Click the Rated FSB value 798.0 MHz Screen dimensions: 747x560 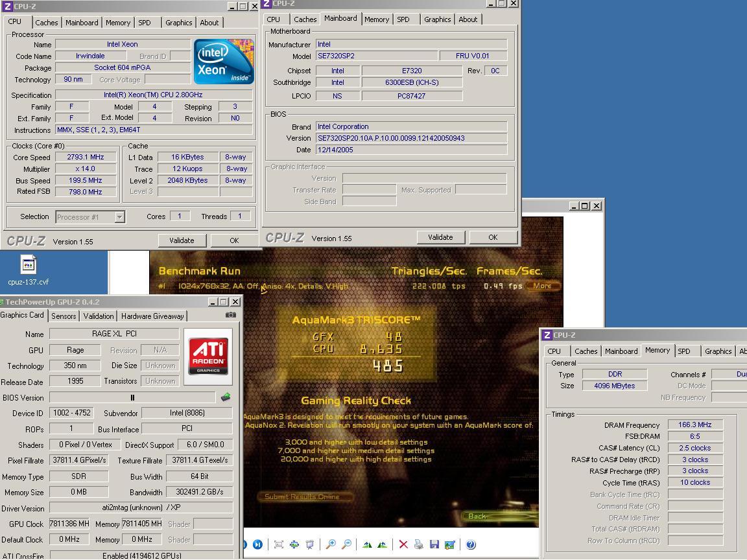coord(86,192)
